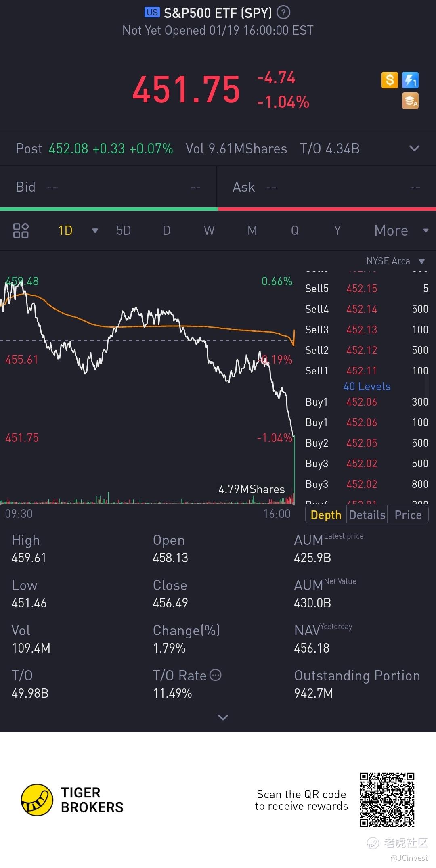Viewport: 436px width, 868px height.
Task: Tap the Sell5 452.15 order row
Action: point(367,289)
